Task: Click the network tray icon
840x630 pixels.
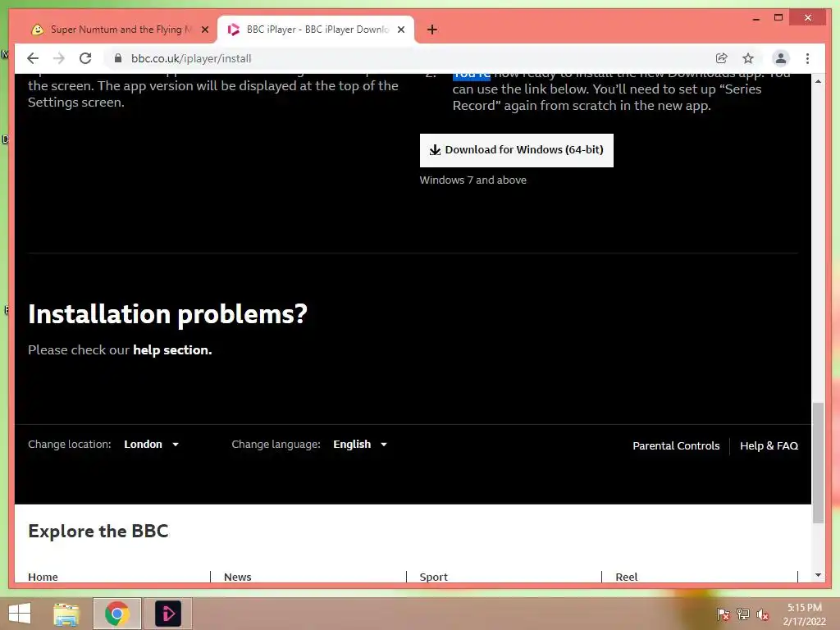Action: 743,614
